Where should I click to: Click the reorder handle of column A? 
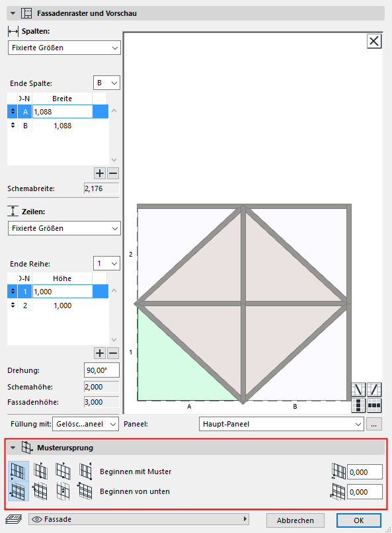point(13,112)
